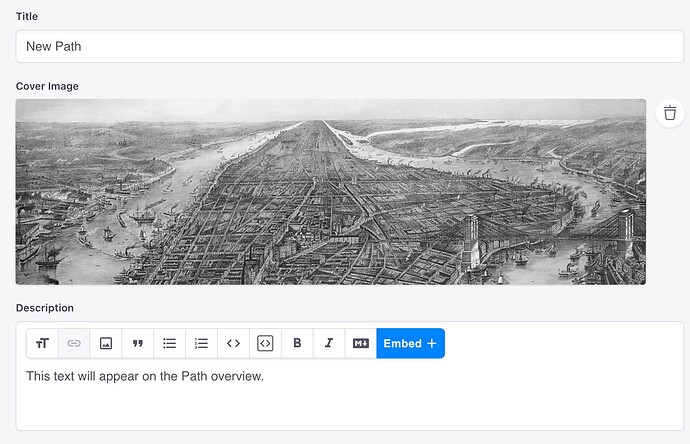Image resolution: width=690 pixels, height=444 pixels.
Task: Add a block quote with the quote icon
Action: [138, 343]
